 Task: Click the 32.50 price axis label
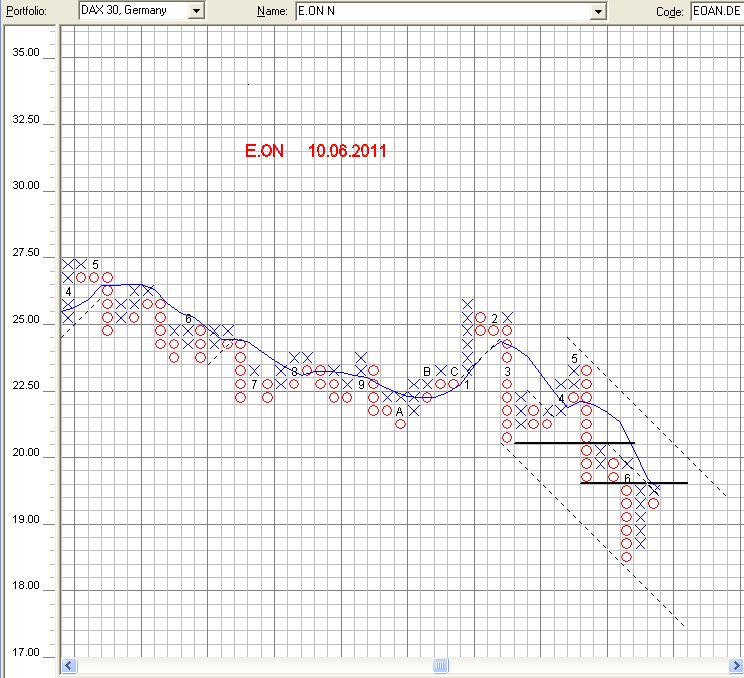click(26, 119)
